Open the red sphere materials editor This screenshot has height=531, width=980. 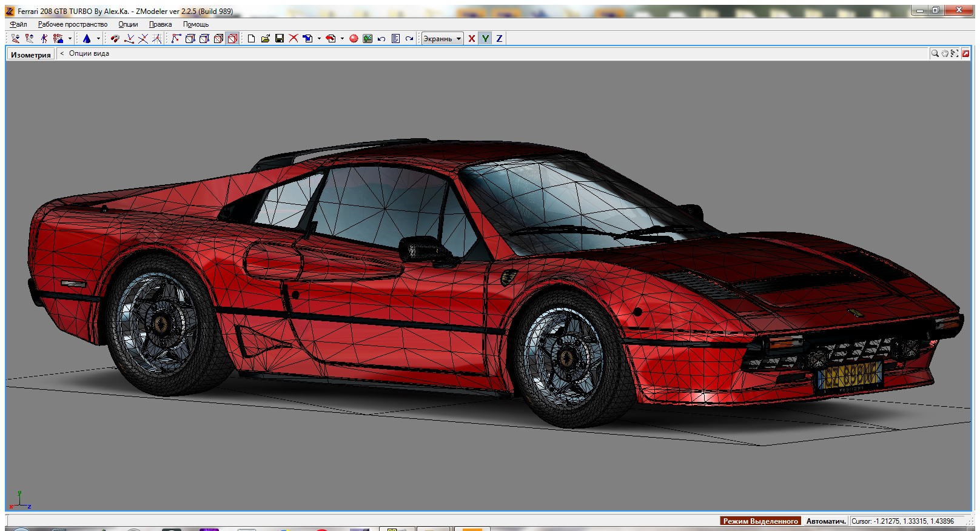354,38
